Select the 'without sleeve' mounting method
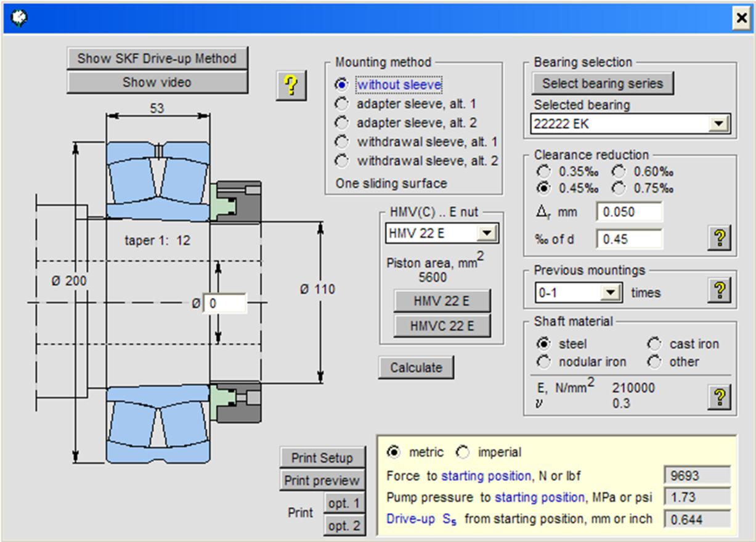 (341, 84)
